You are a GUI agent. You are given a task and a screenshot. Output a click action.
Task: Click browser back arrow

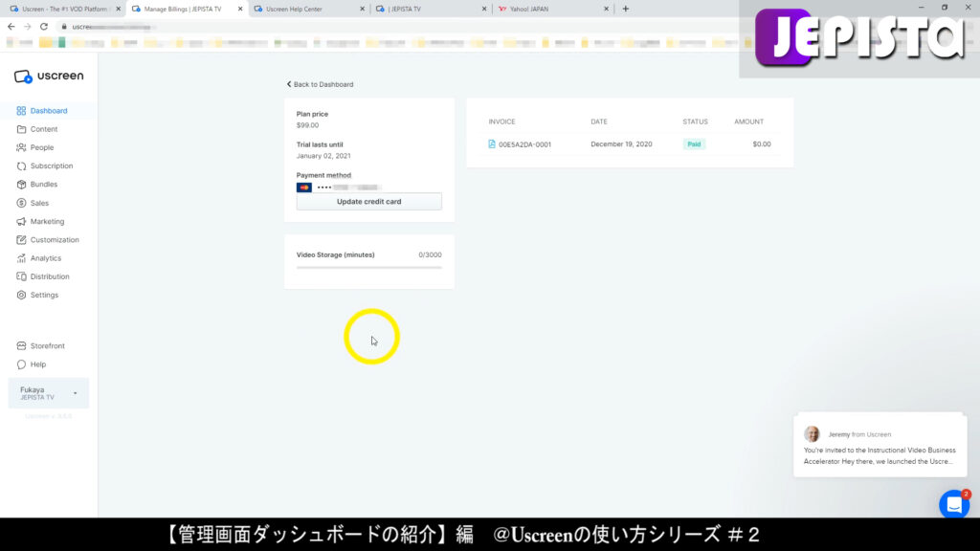(11, 27)
